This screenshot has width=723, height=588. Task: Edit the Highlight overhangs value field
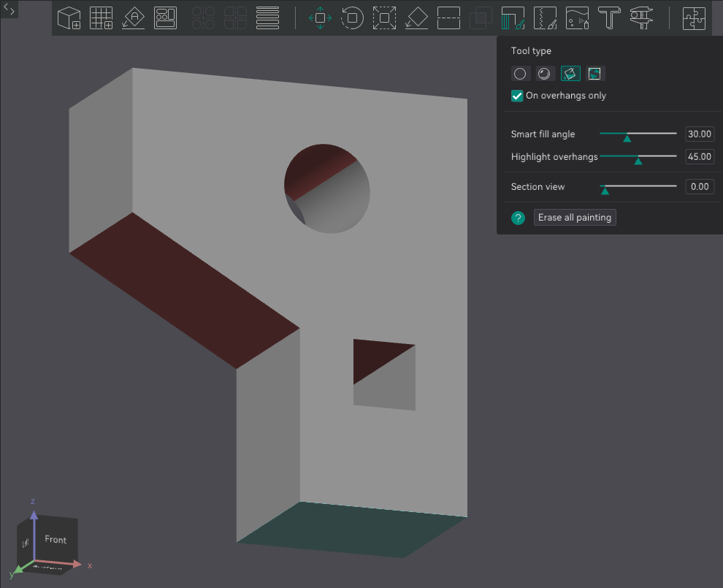pos(699,156)
